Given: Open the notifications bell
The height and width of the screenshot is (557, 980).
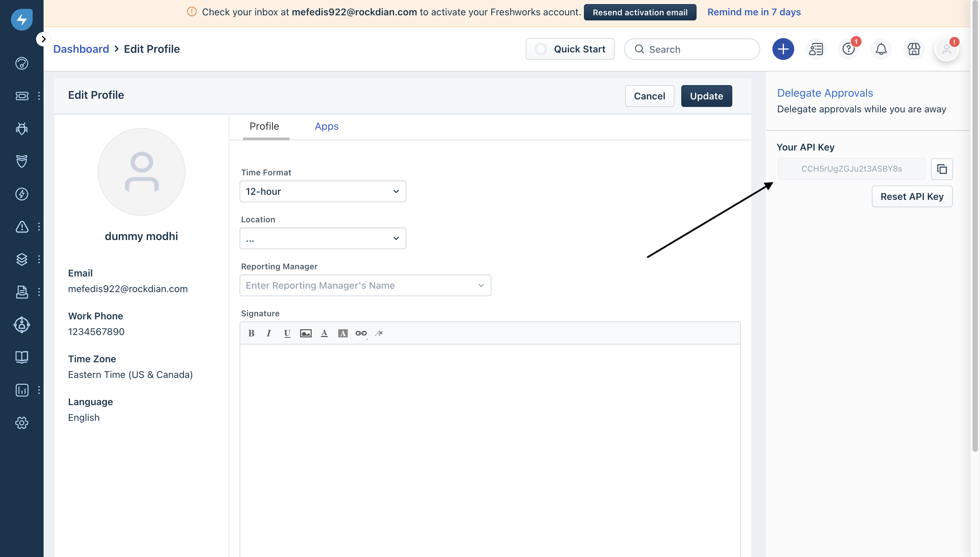Looking at the screenshot, I should pyautogui.click(x=881, y=49).
